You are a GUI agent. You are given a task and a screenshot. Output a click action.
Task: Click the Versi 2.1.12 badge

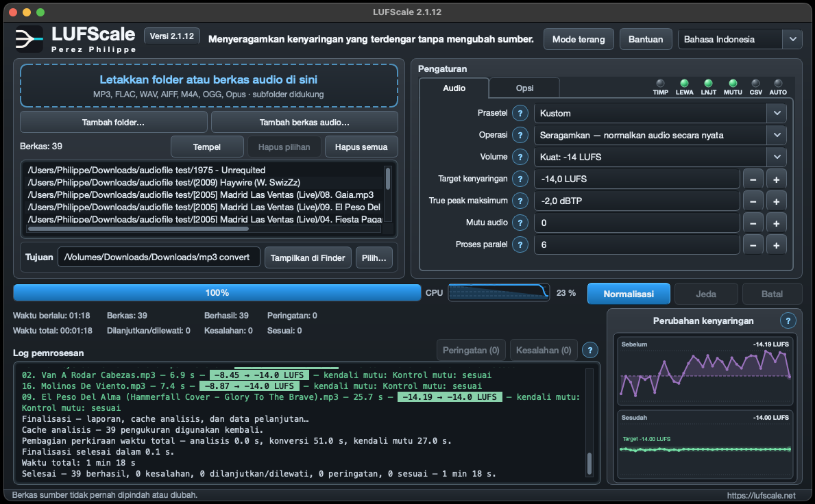(x=171, y=36)
